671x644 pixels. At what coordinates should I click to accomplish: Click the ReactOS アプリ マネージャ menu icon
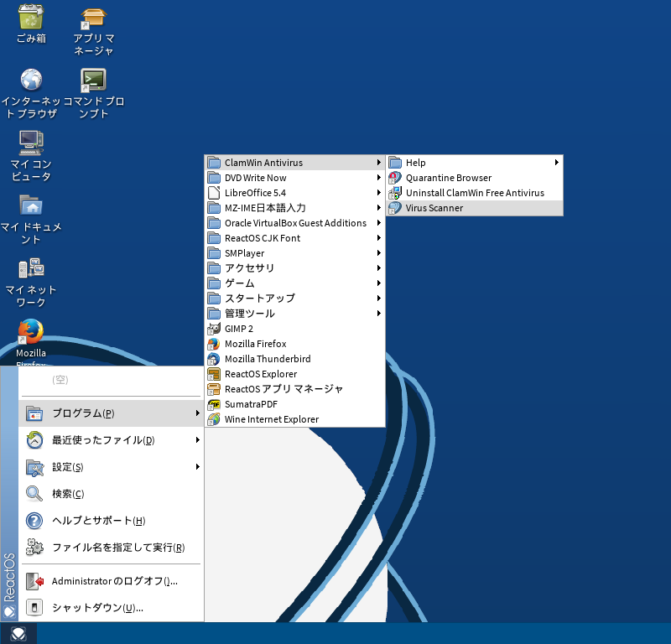tap(214, 389)
